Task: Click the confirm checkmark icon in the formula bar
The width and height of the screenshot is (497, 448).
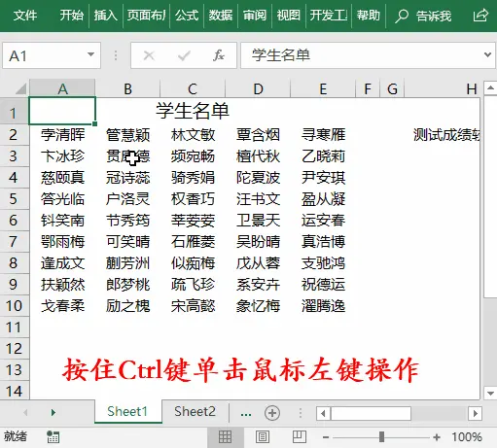Action: [184, 55]
